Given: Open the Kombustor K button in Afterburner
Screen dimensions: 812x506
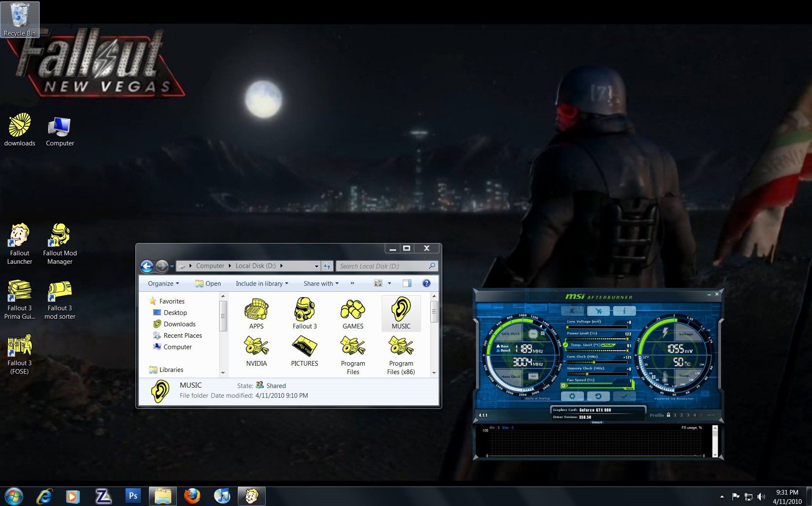Looking at the screenshot, I should [x=572, y=311].
